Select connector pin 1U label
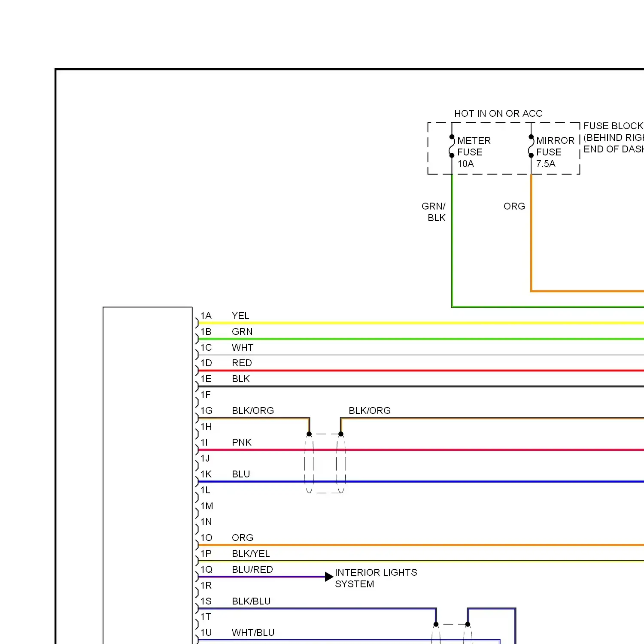Viewport: 644px width, 644px height. pyautogui.click(x=206, y=633)
